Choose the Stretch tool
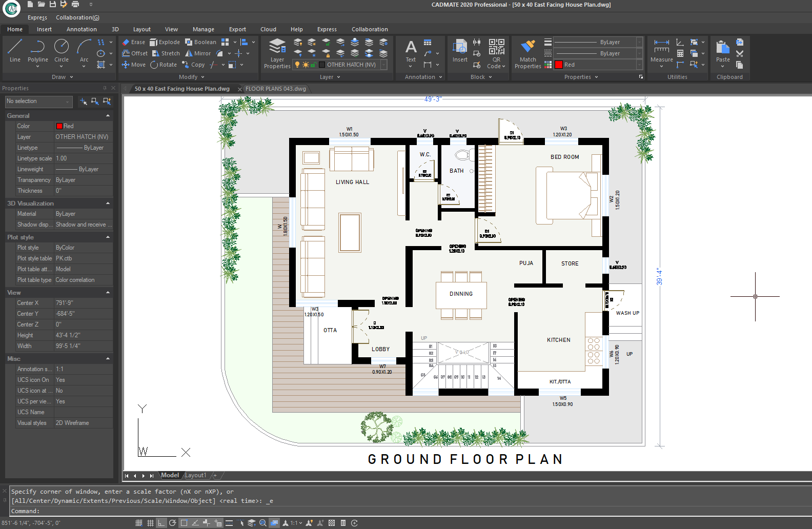 click(x=166, y=53)
